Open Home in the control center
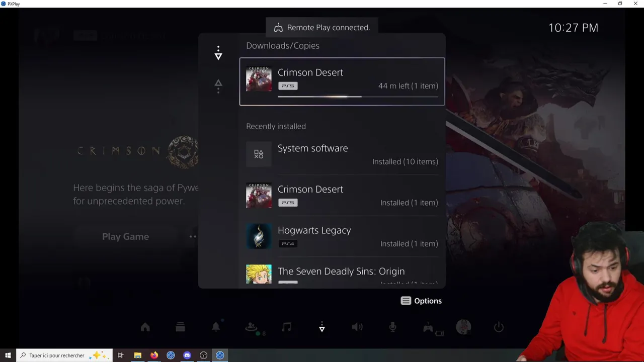Image resolution: width=644 pixels, height=362 pixels. [145, 327]
